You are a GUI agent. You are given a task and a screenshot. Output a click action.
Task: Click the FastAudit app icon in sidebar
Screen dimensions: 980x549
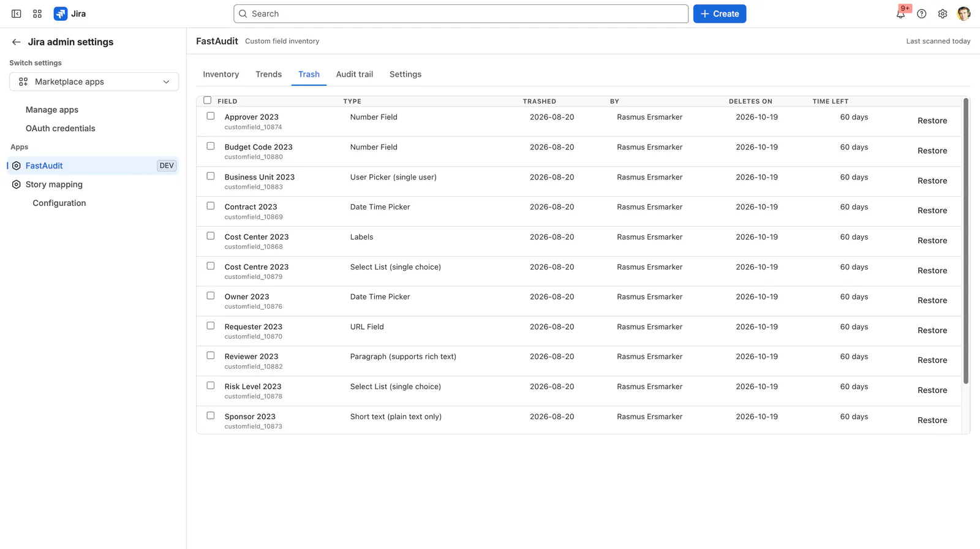pyautogui.click(x=17, y=165)
